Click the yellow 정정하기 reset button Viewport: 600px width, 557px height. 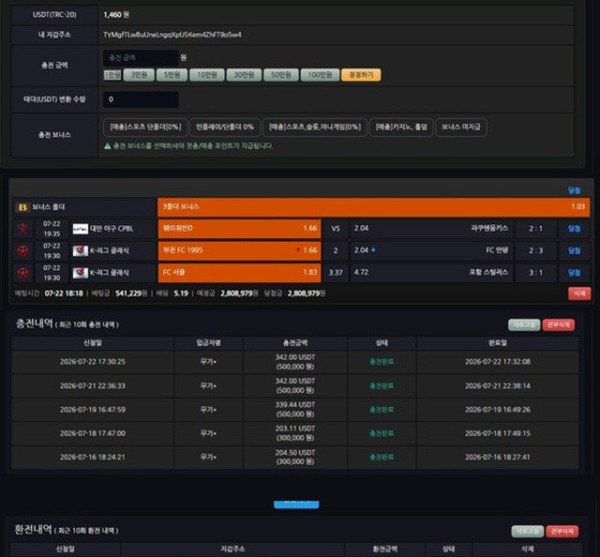pos(361,75)
